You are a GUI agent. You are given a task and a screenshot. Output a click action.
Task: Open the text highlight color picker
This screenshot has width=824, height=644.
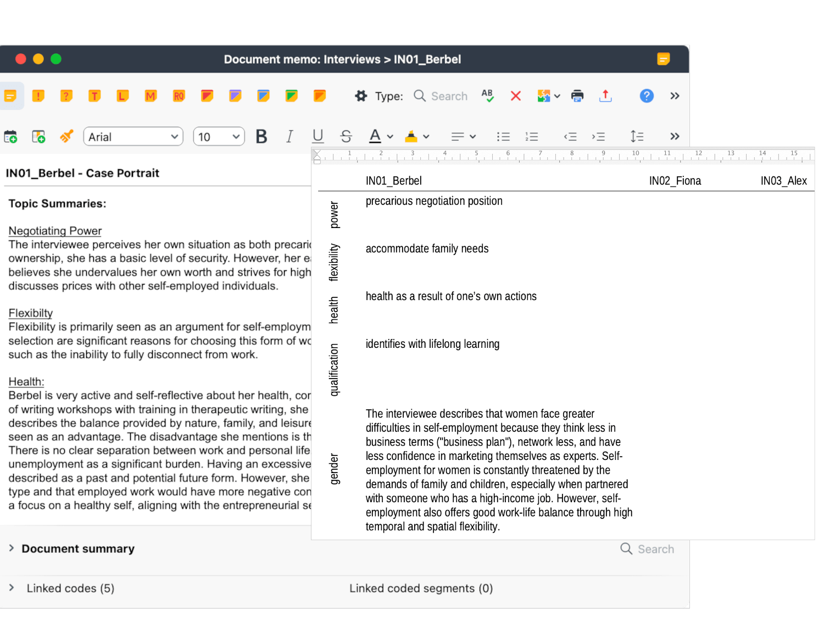(x=416, y=136)
